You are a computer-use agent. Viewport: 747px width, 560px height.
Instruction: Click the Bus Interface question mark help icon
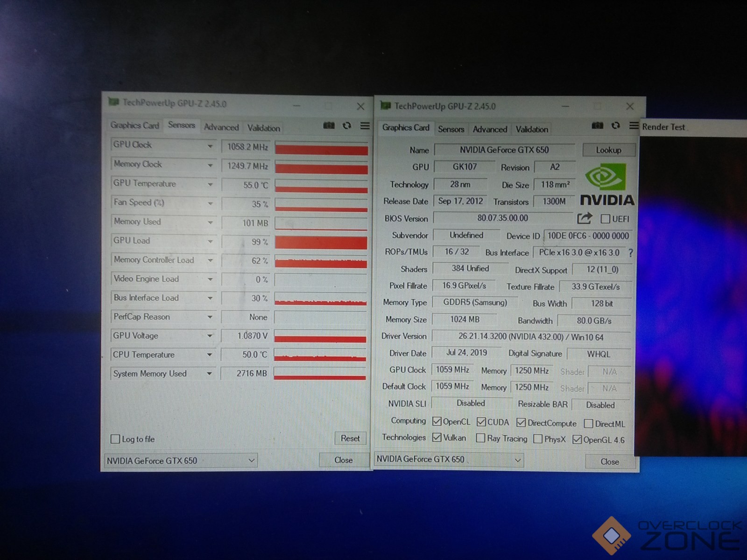[x=631, y=253]
